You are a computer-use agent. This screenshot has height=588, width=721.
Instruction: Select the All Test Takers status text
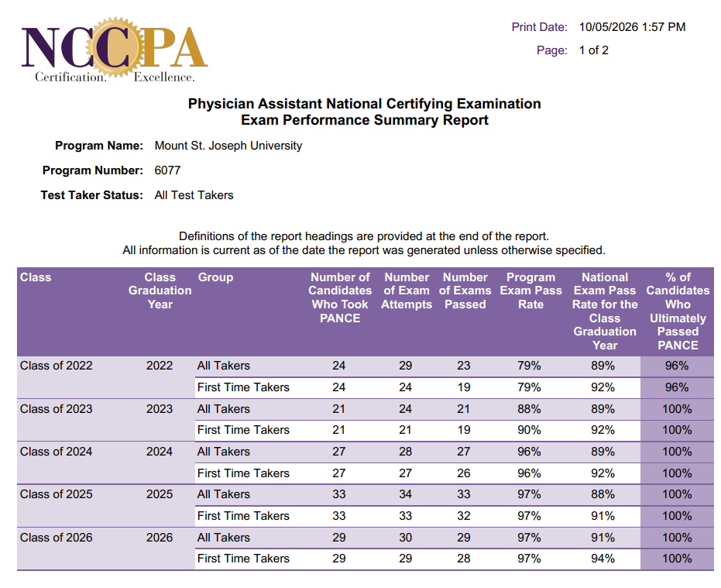(x=194, y=195)
